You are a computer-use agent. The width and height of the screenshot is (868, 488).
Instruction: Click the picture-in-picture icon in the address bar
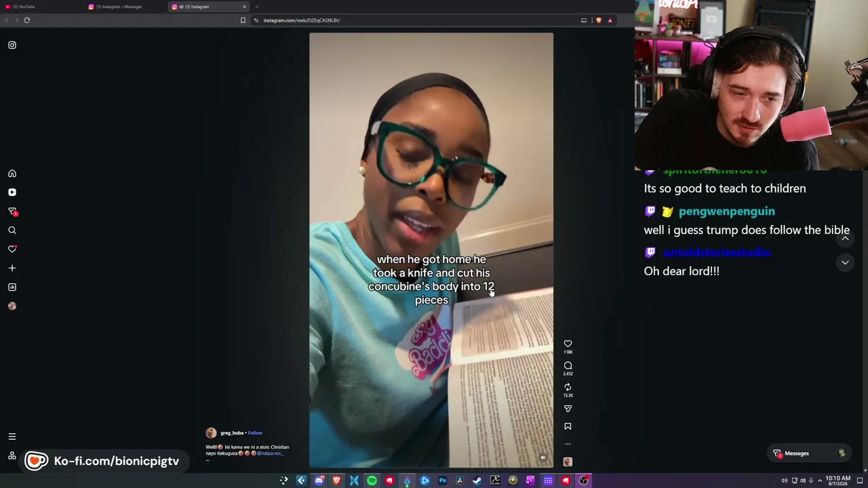click(583, 20)
